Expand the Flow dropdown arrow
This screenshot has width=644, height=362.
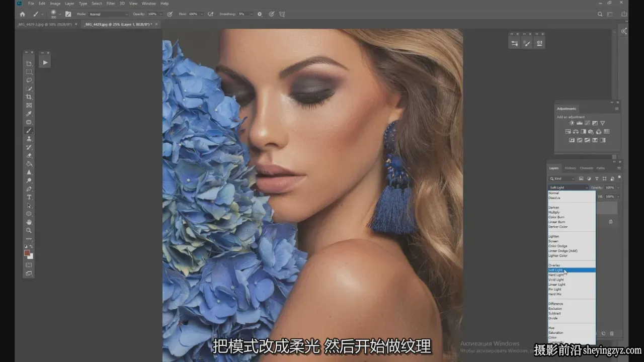(x=201, y=14)
